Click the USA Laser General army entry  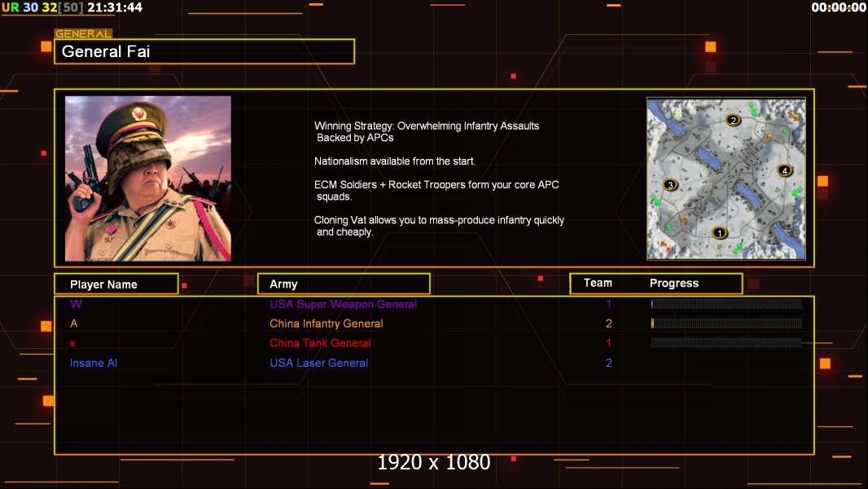[319, 363]
